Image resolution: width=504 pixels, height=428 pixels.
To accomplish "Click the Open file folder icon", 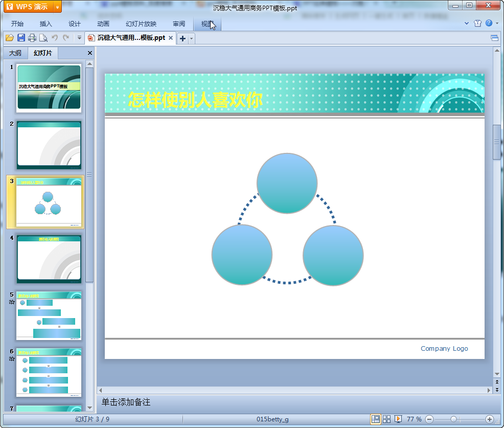I will (x=9, y=38).
